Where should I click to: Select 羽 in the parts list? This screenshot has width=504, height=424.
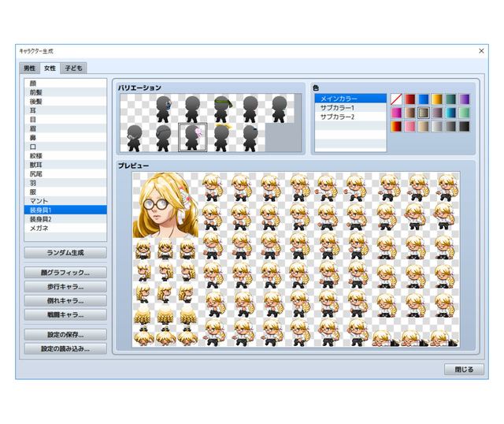coord(65,183)
